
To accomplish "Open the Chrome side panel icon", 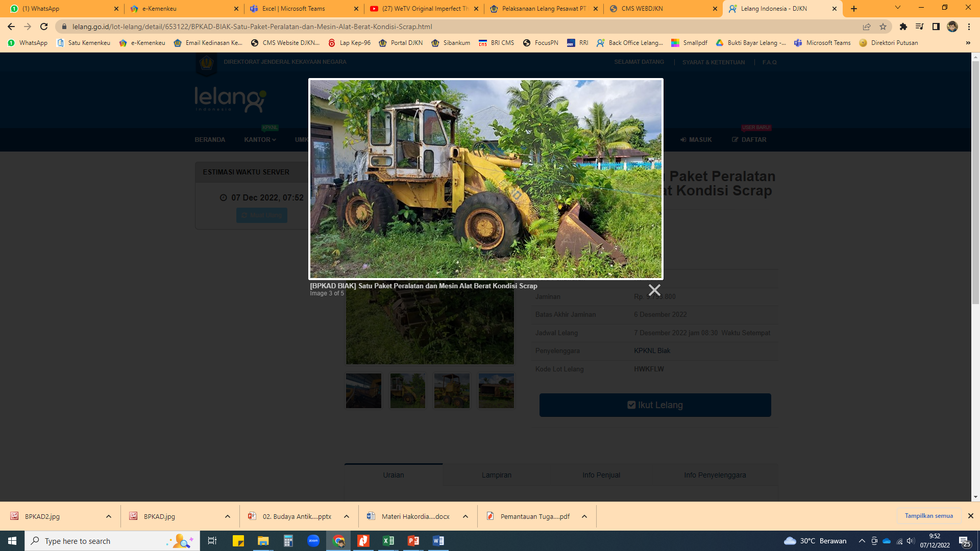I will [x=936, y=27].
